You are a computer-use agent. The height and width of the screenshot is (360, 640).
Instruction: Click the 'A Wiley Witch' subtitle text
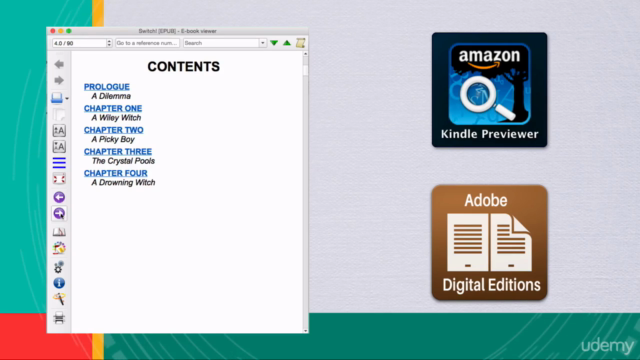(116, 118)
